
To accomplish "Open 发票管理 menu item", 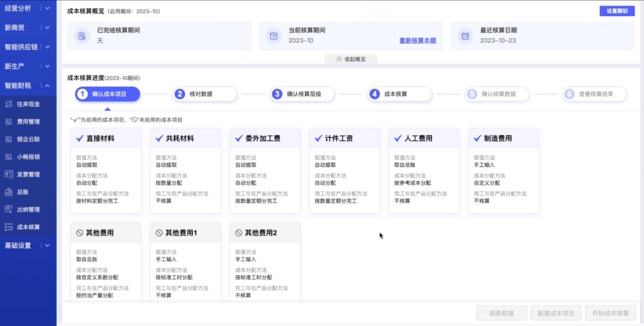I will tap(28, 174).
